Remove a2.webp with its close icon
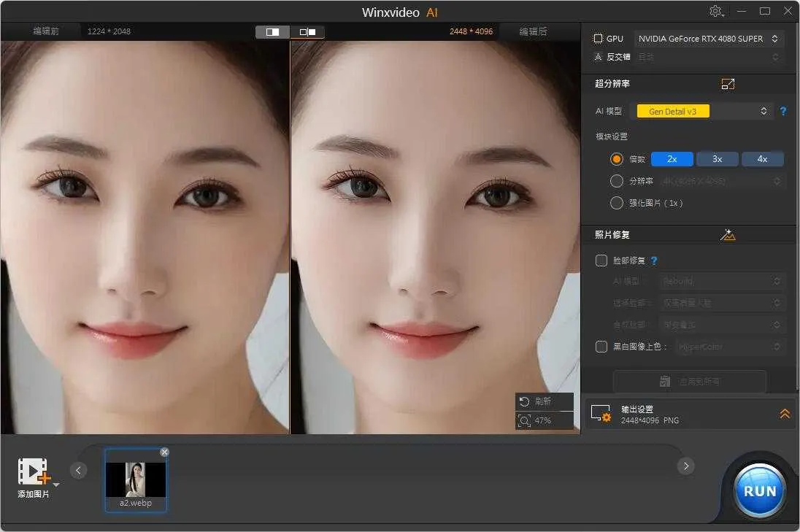 click(164, 452)
